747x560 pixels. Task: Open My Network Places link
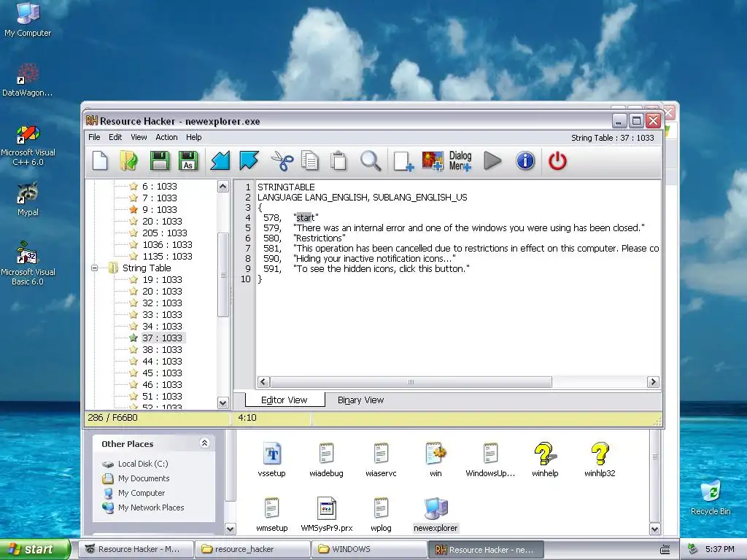click(150, 507)
